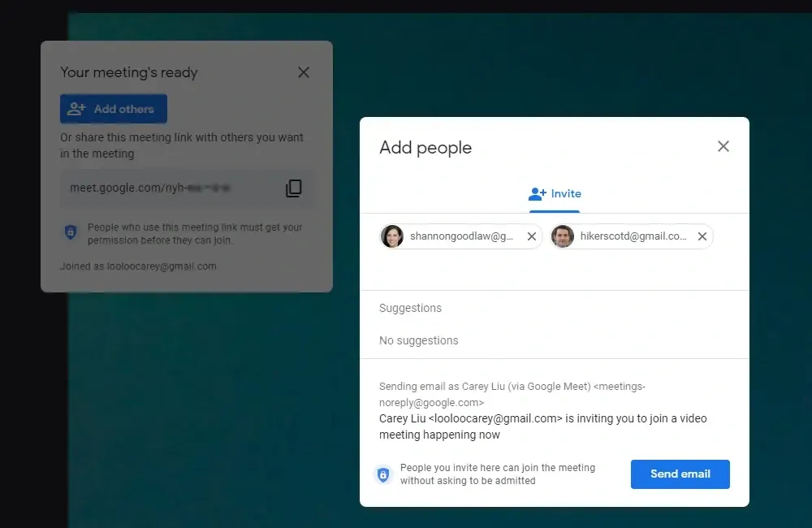The width and height of the screenshot is (812, 528).
Task: Click hikerscotd profile avatar
Action: 563,236
